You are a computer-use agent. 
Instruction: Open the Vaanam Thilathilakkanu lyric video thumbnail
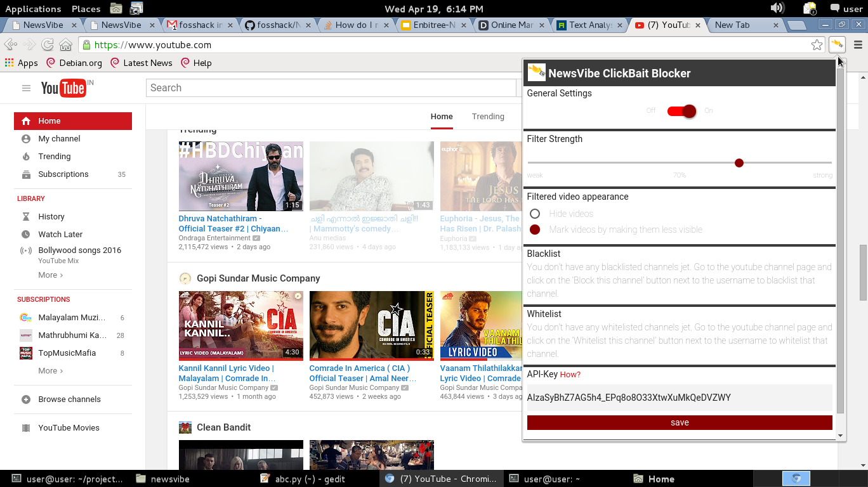(x=481, y=326)
